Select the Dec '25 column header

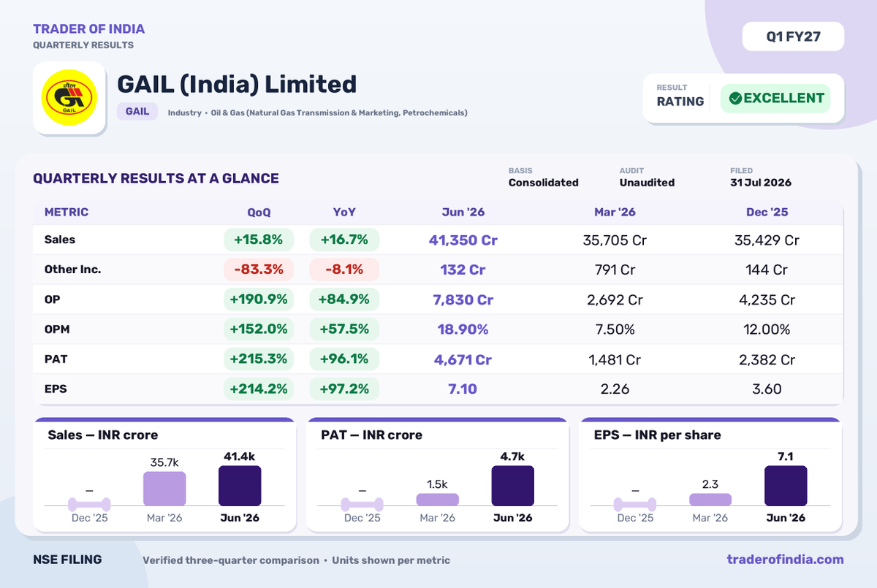[767, 212]
